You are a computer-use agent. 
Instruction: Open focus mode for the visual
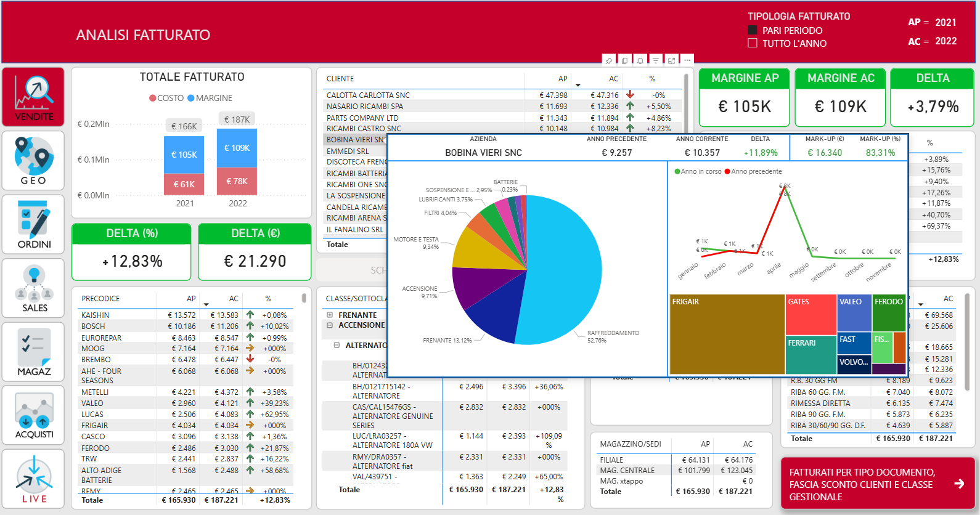(x=671, y=60)
